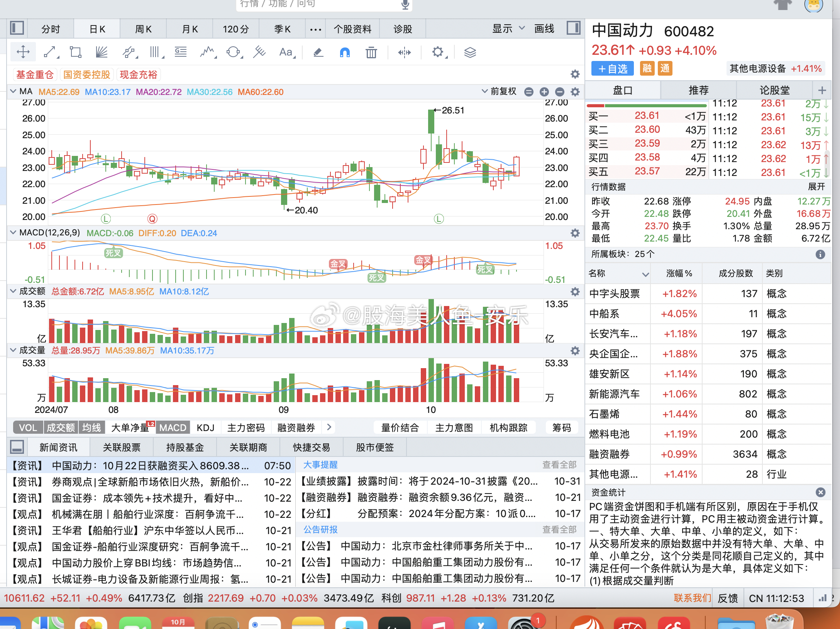Screen dimensions: 840x629
Task: Open the 筹码 chips button
Action: tap(561, 428)
